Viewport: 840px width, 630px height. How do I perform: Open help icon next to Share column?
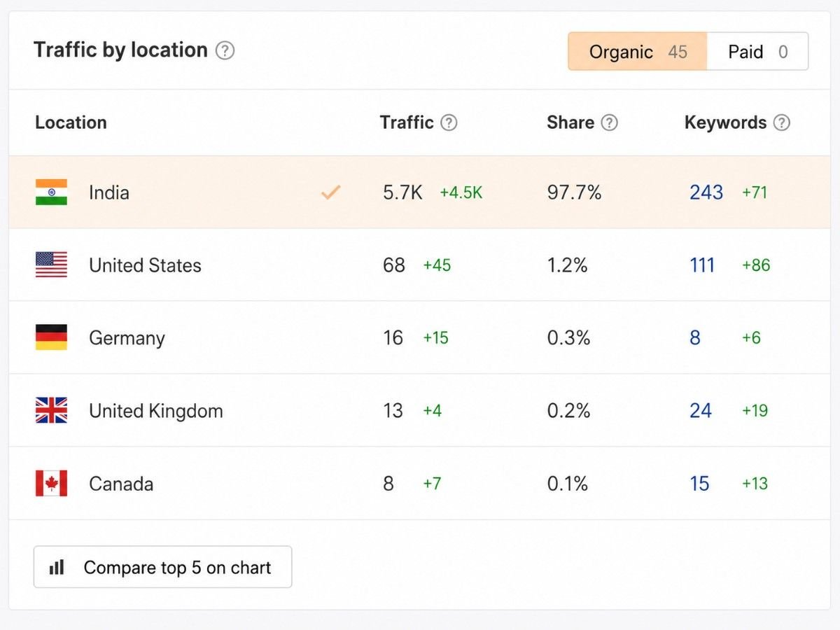point(610,122)
